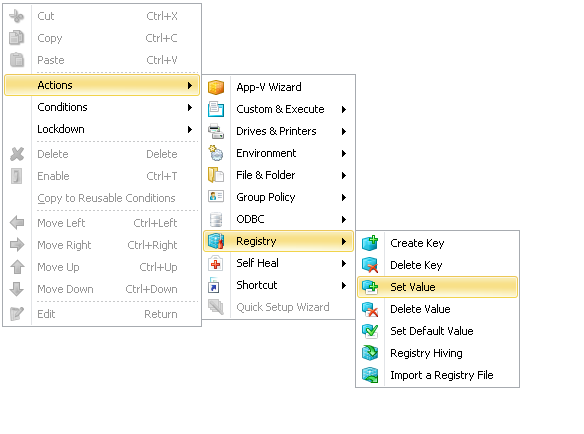Click the Registry cube icon
Viewport: 584px width, 434px height.
[216, 241]
